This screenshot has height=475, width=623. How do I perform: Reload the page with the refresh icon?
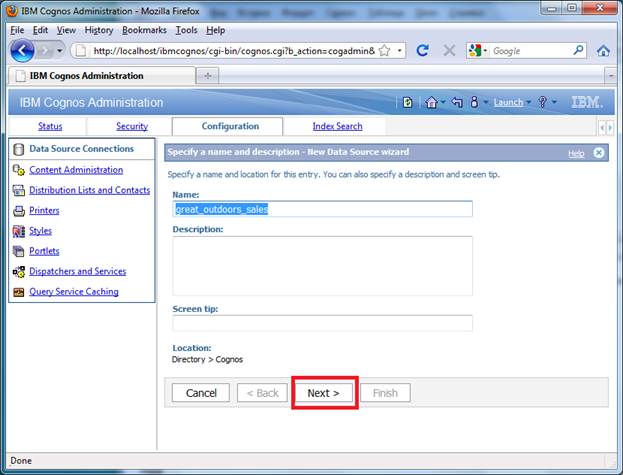(422, 50)
